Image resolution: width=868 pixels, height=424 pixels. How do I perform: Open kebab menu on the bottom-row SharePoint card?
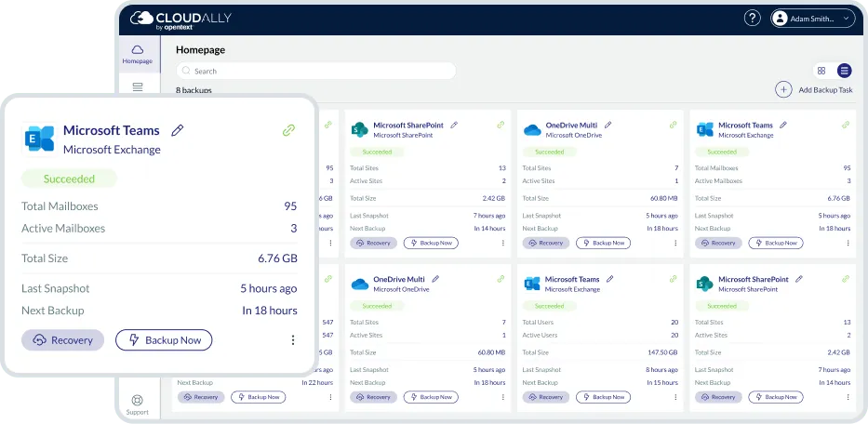(x=848, y=397)
